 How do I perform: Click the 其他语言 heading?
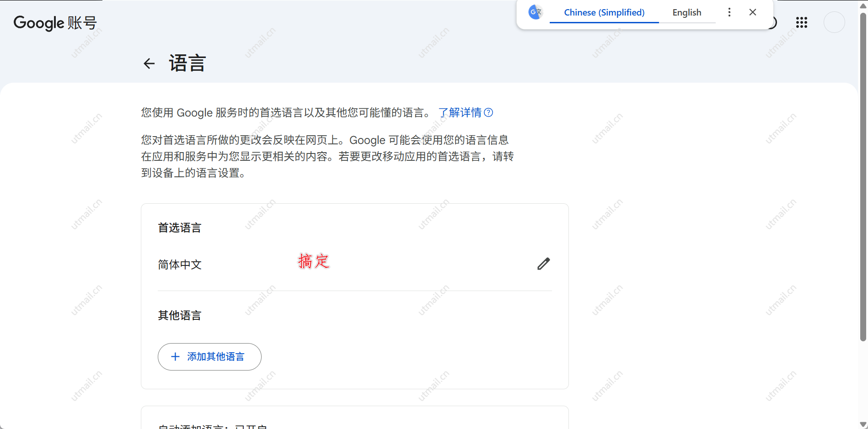(180, 315)
